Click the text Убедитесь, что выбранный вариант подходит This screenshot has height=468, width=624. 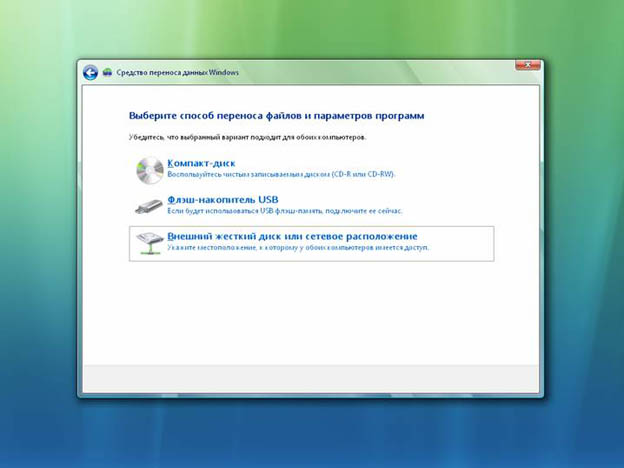248,137
